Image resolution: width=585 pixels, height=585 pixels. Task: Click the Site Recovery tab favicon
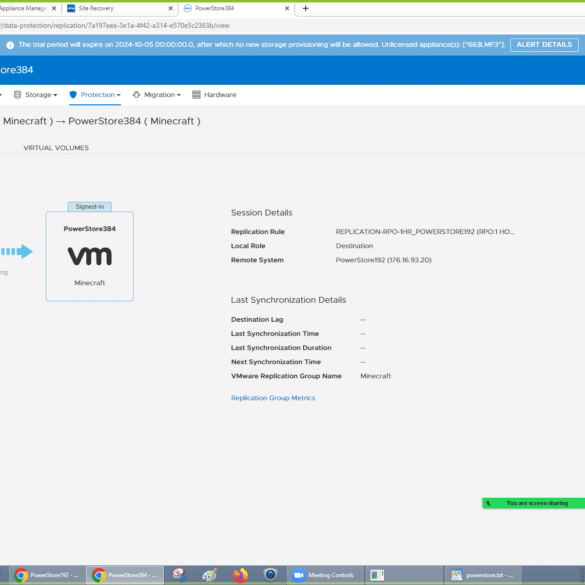coord(71,8)
